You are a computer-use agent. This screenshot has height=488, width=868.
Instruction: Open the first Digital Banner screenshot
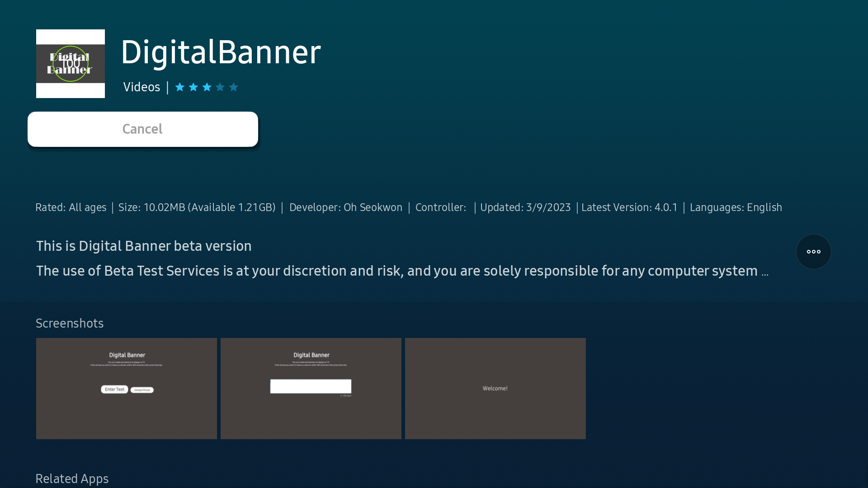click(126, 388)
